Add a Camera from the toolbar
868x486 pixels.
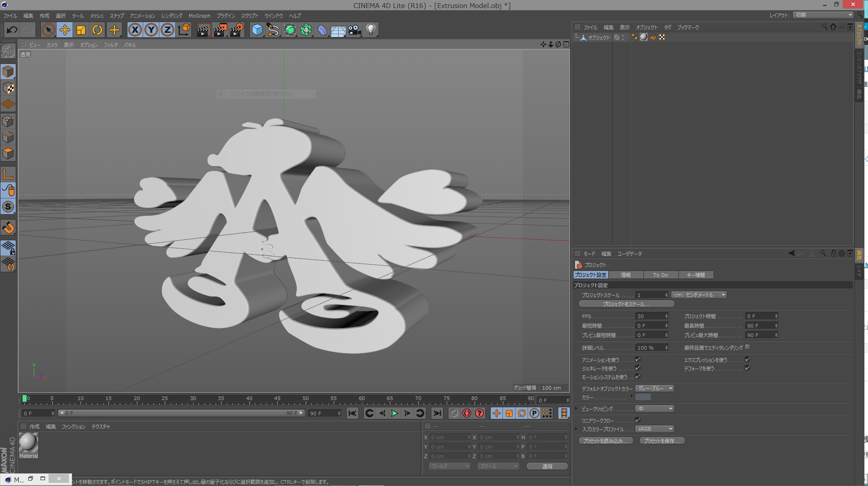coord(354,30)
